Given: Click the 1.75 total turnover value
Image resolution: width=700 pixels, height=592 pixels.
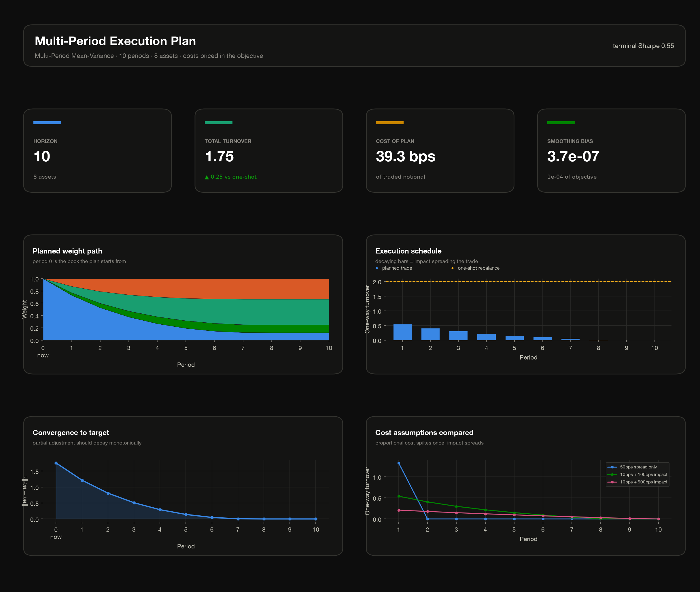Looking at the screenshot, I should tap(219, 156).
